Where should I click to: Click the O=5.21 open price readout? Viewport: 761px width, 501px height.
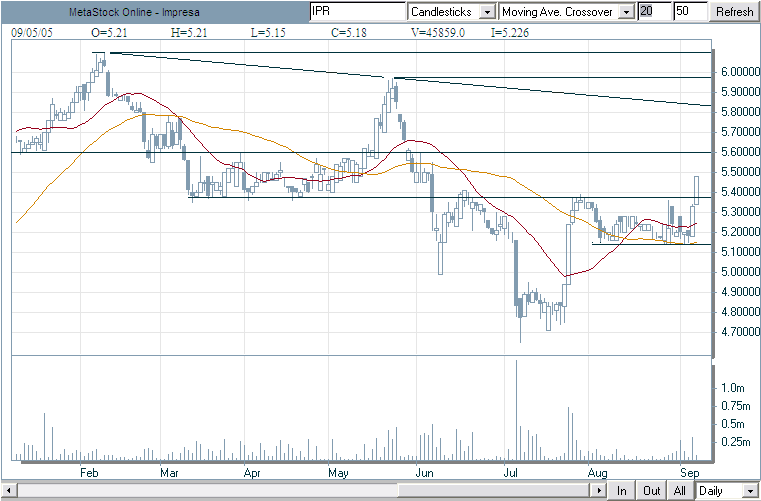(x=110, y=33)
